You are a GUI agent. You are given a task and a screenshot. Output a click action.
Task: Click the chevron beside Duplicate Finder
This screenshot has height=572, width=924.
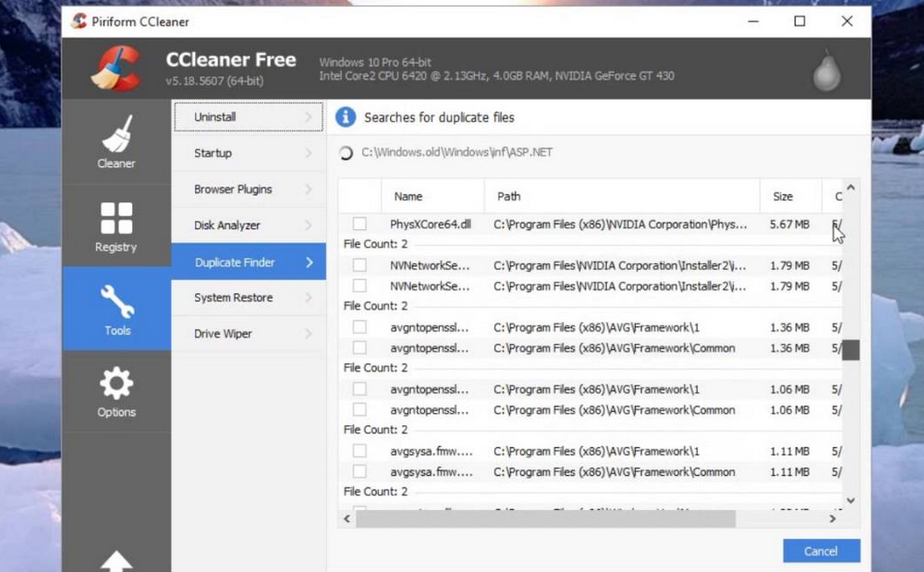click(x=310, y=262)
